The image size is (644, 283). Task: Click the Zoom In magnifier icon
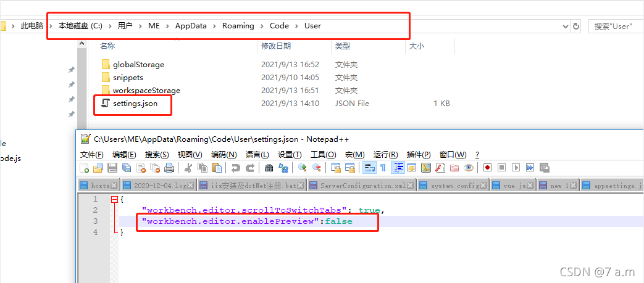click(x=303, y=167)
